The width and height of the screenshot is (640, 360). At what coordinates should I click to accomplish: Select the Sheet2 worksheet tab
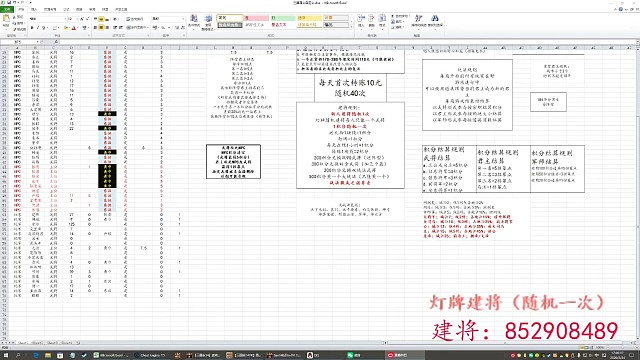[x=37, y=343]
